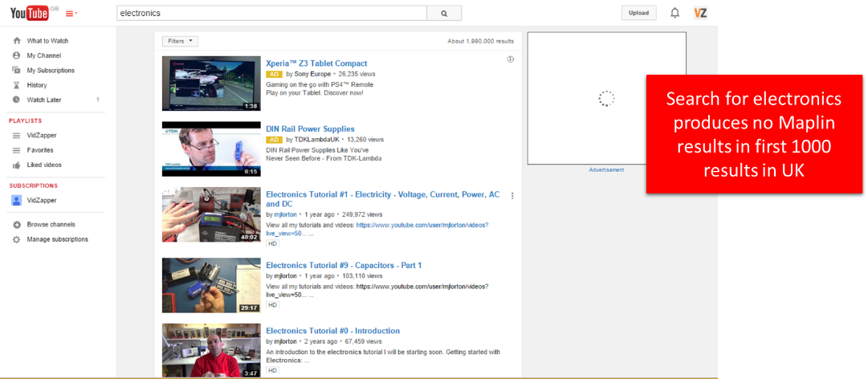868x379 pixels.
Task: Open the DIN Rail Power Supplies title
Action: [311, 129]
